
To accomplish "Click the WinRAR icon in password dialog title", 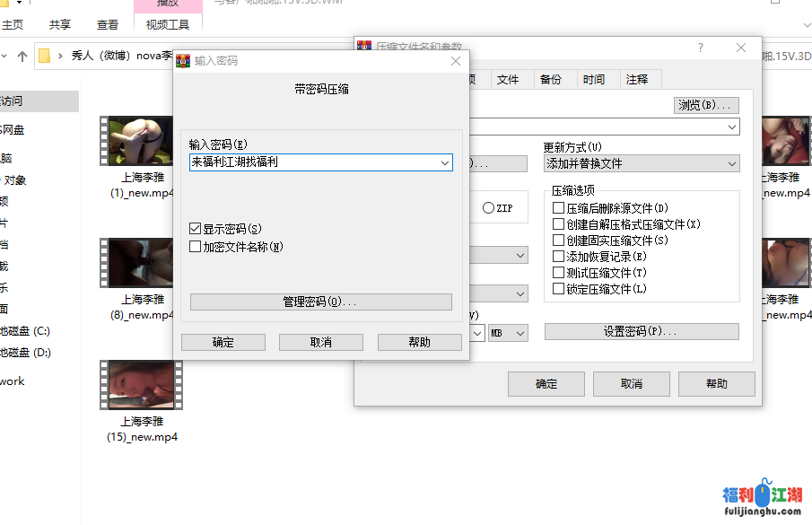I will point(183,61).
